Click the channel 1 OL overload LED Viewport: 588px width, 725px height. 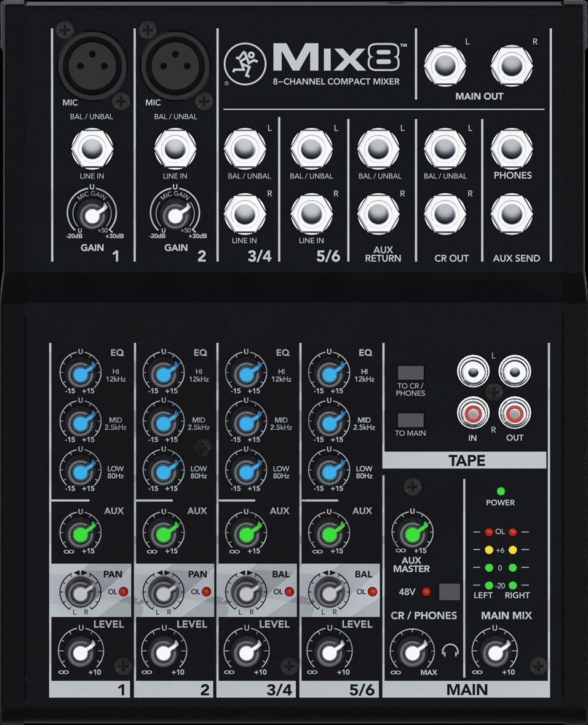pyautogui.click(x=124, y=591)
